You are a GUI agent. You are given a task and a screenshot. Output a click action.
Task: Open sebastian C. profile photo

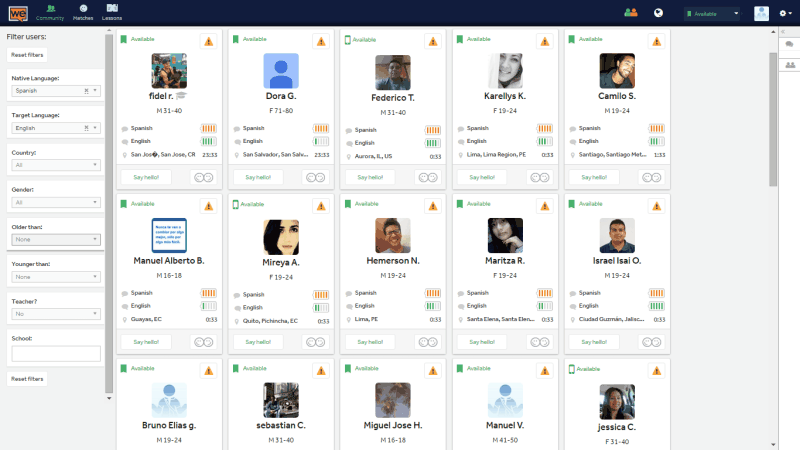[x=281, y=401]
